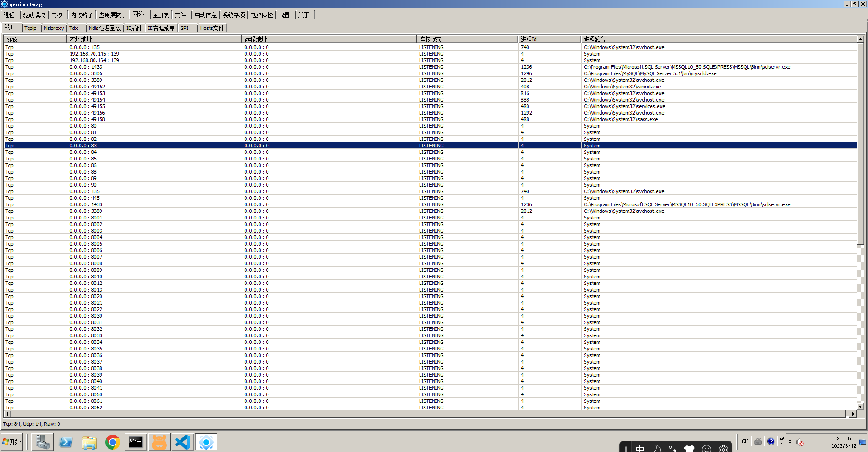
Task: Click the 开始 Start button
Action: pos(12,442)
